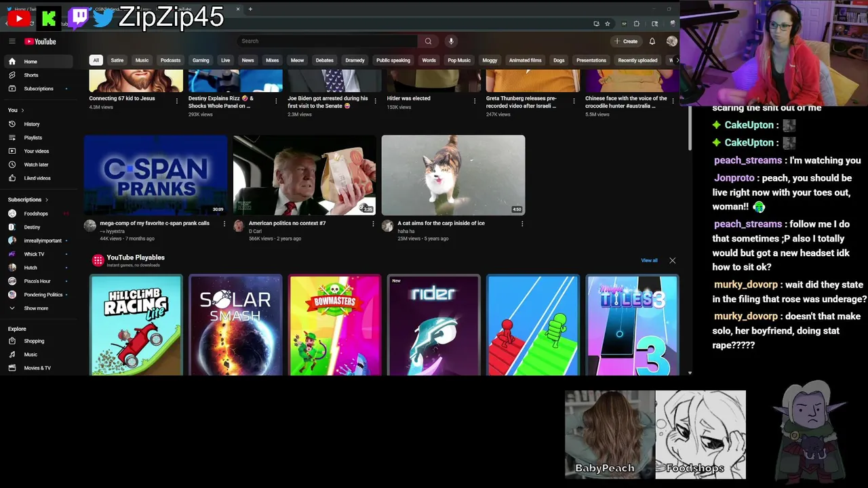Viewport: 868px width, 488px height.
Task: Open options for Destiny Explains Rizz video
Action: tap(276, 101)
